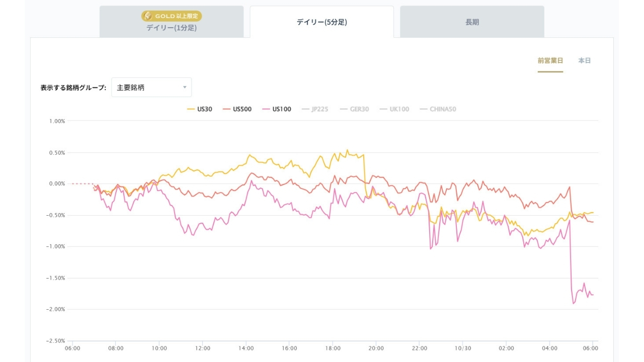Click the -1.50% y-axis label
The height and width of the screenshot is (362, 644).
(x=56, y=278)
